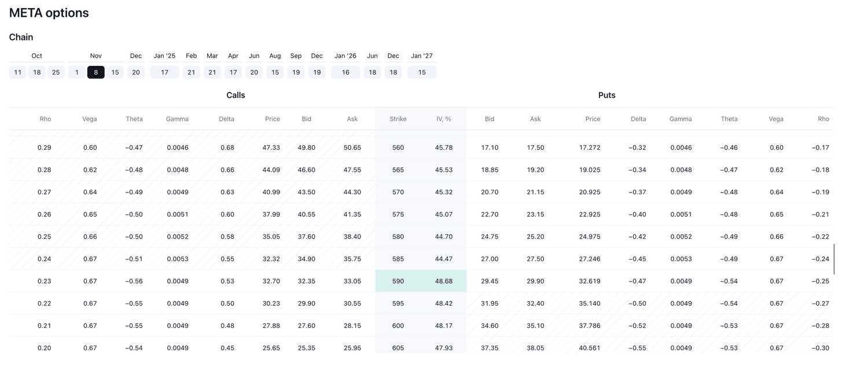
Task: Click the put bid 29.45
Action: click(490, 282)
